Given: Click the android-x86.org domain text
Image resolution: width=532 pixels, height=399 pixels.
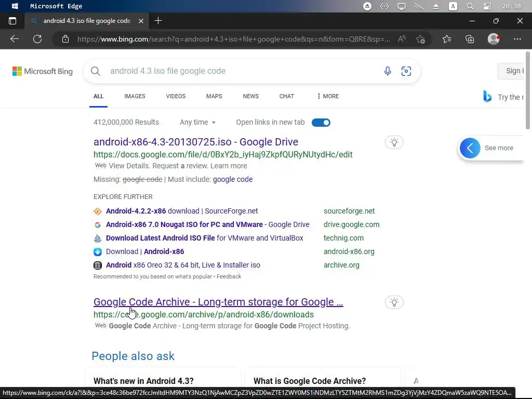Looking at the screenshot, I should click(x=349, y=251).
